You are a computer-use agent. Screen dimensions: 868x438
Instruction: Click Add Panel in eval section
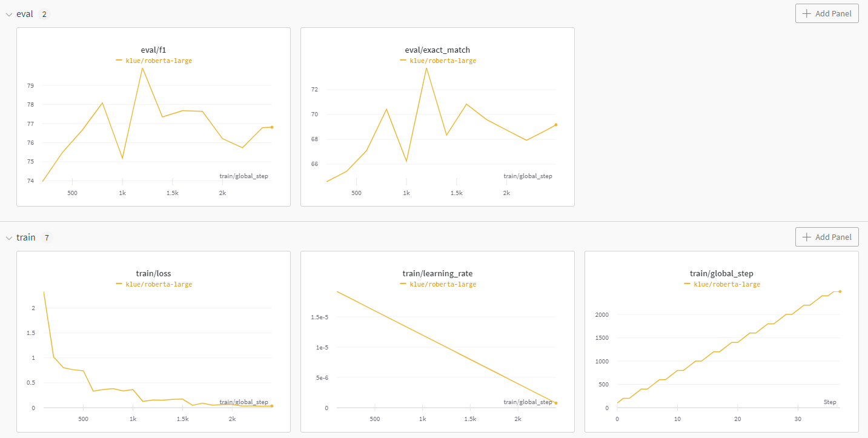[x=827, y=13]
